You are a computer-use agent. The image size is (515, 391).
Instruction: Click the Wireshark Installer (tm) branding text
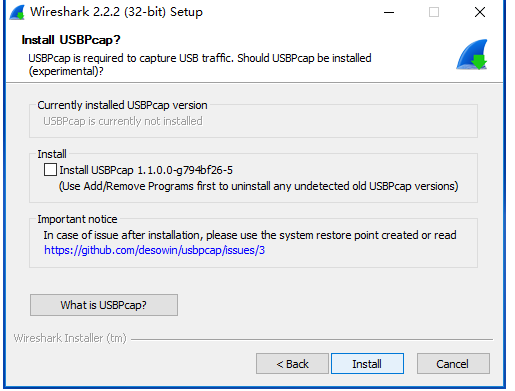pos(70,338)
